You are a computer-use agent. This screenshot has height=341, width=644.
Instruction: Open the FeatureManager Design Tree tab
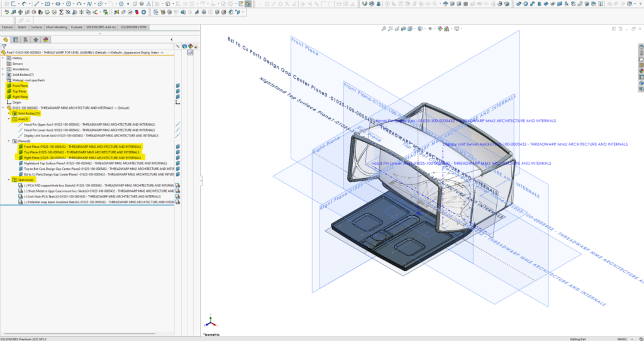(x=6, y=40)
